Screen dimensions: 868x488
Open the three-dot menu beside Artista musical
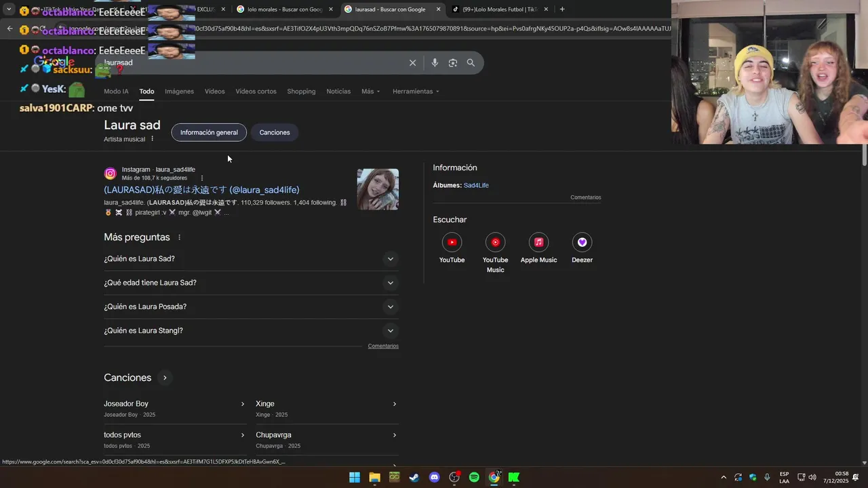(x=152, y=139)
